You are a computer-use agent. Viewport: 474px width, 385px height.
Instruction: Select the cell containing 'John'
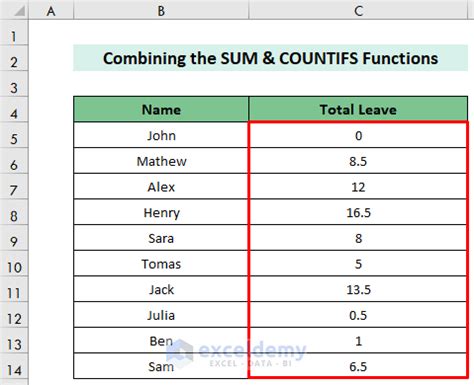161,135
